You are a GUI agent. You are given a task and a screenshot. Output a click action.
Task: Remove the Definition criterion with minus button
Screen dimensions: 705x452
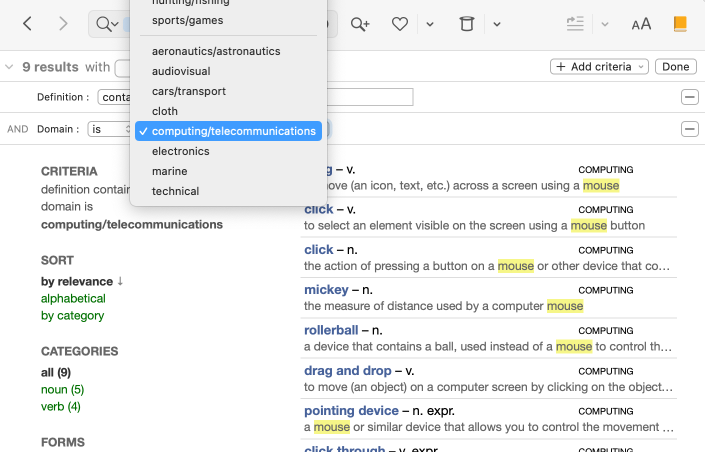tap(689, 97)
